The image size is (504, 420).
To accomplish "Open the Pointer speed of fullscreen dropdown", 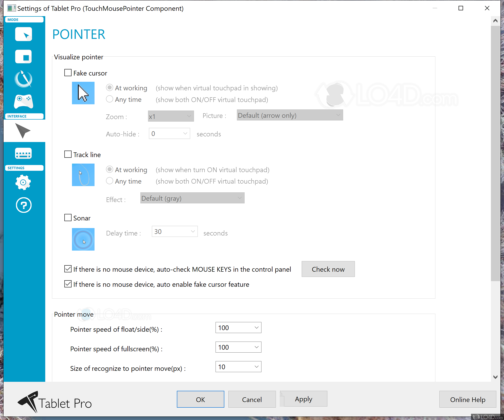I will tap(238, 347).
